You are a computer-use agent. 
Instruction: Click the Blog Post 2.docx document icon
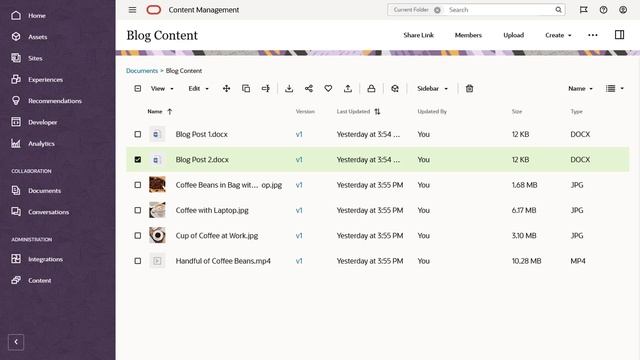pos(157,160)
